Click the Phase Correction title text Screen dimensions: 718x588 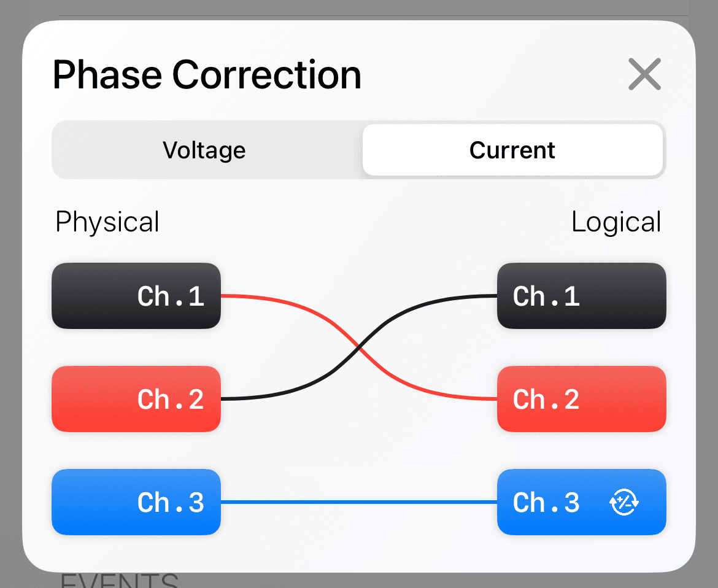click(207, 75)
